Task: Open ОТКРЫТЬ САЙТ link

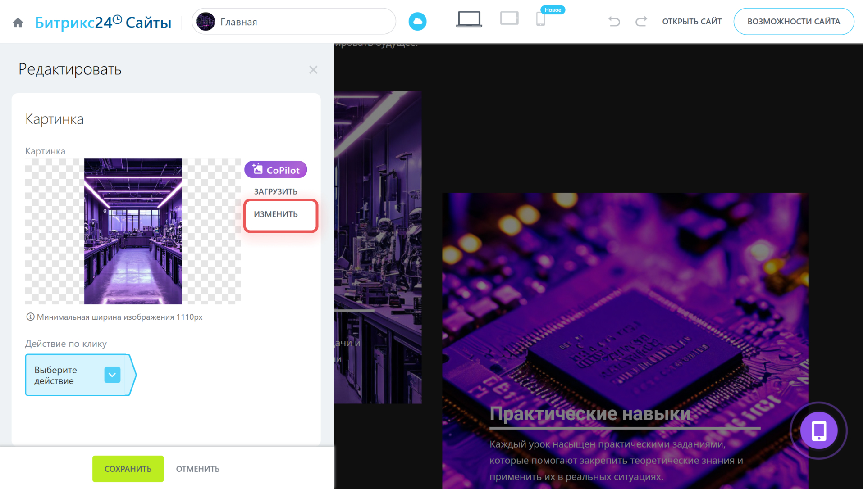Action: [x=691, y=21]
